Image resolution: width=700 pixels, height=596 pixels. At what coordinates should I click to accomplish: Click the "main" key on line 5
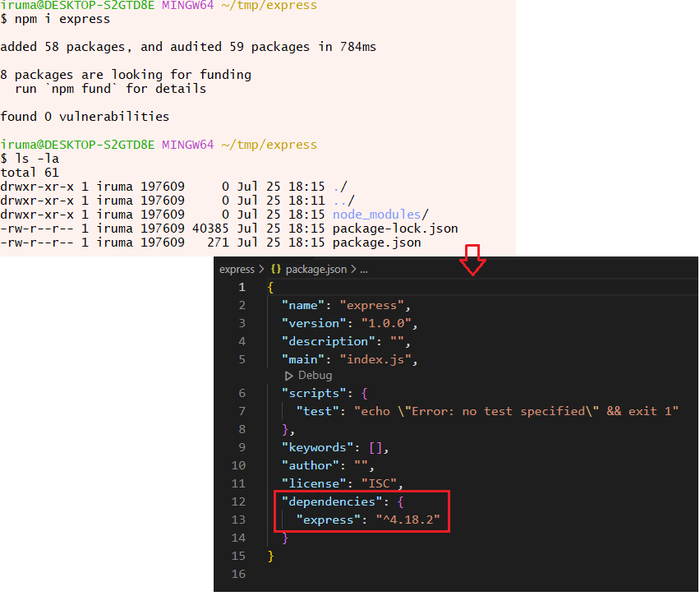coord(302,360)
